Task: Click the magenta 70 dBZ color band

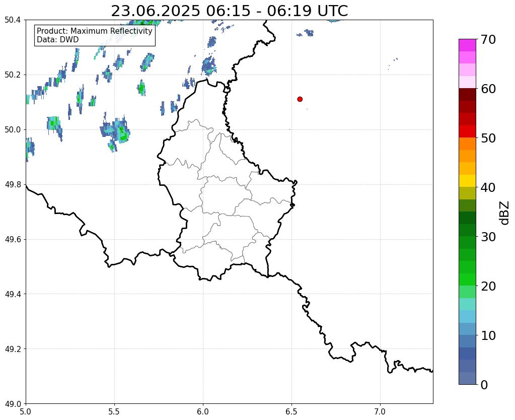Action: [x=467, y=45]
